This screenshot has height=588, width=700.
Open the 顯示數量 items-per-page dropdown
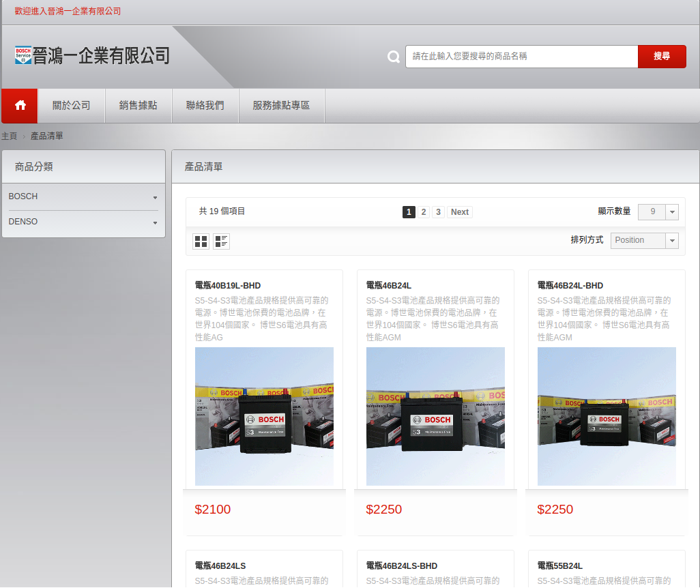pyautogui.click(x=658, y=211)
